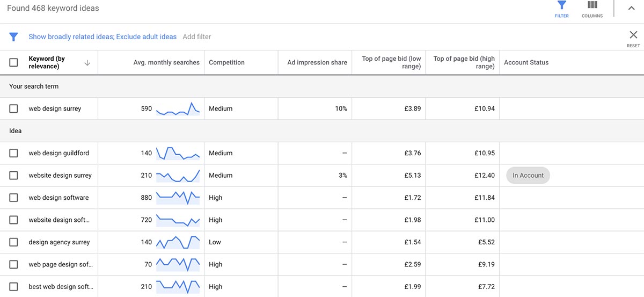
Task: Select checkbox for web page design sof… row
Action: [x=13, y=264]
